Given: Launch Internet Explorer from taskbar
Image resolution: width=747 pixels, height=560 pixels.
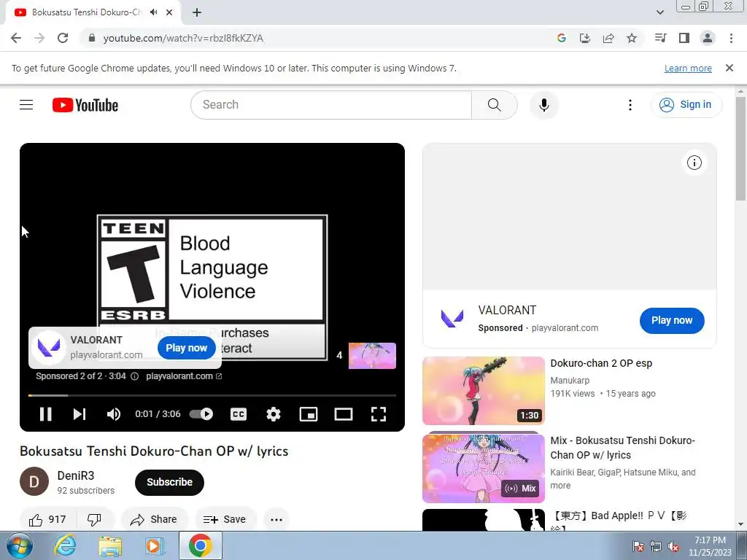Looking at the screenshot, I should (65, 545).
